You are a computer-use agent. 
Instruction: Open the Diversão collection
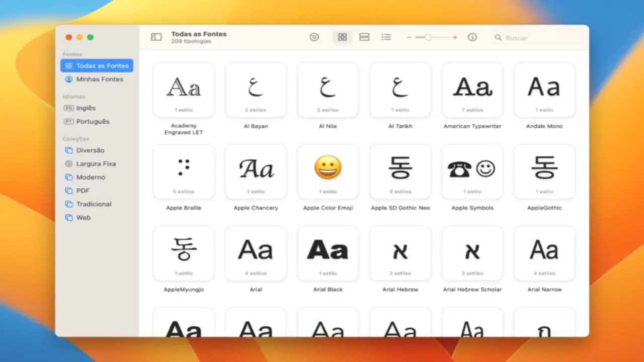pos(97,150)
